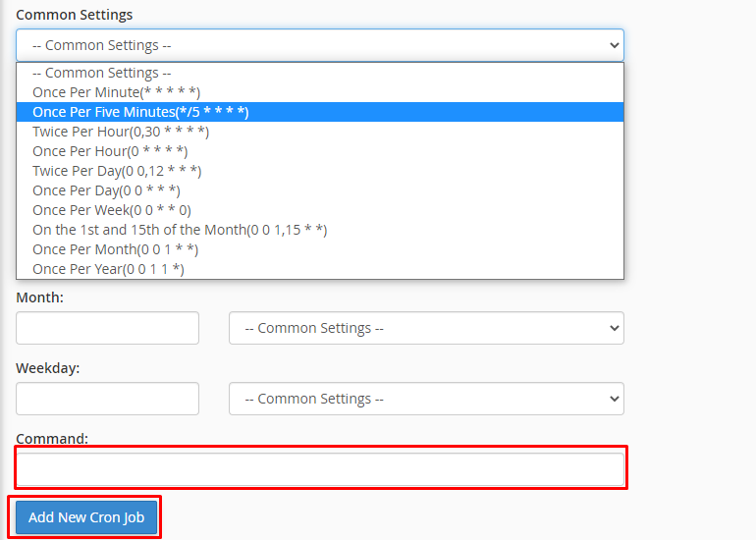Viewport: 756px width, 540px height.
Task: Click into the Command input box
Action: point(320,469)
